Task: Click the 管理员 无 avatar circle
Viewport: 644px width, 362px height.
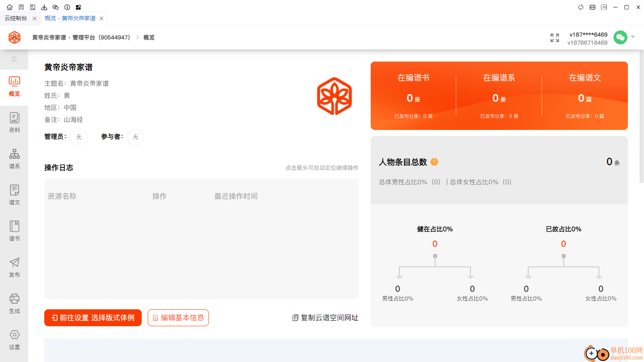Action: tap(79, 137)
